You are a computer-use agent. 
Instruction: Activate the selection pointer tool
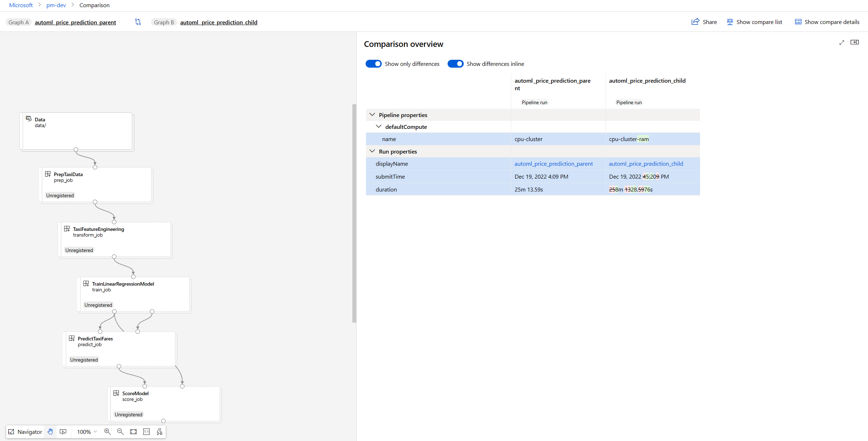[x=63, y=432]
